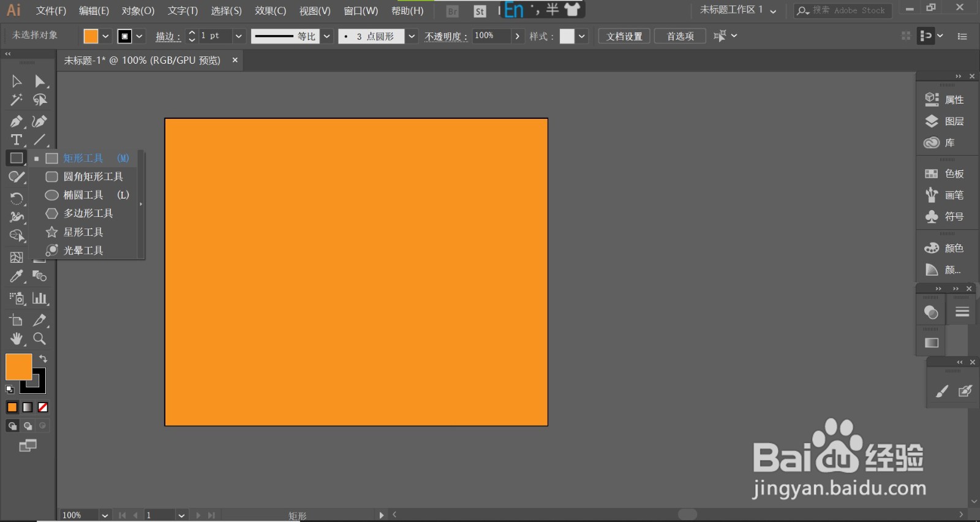Open the brush definition dropdown
This screenshot has height=522, width=980.
412,36
